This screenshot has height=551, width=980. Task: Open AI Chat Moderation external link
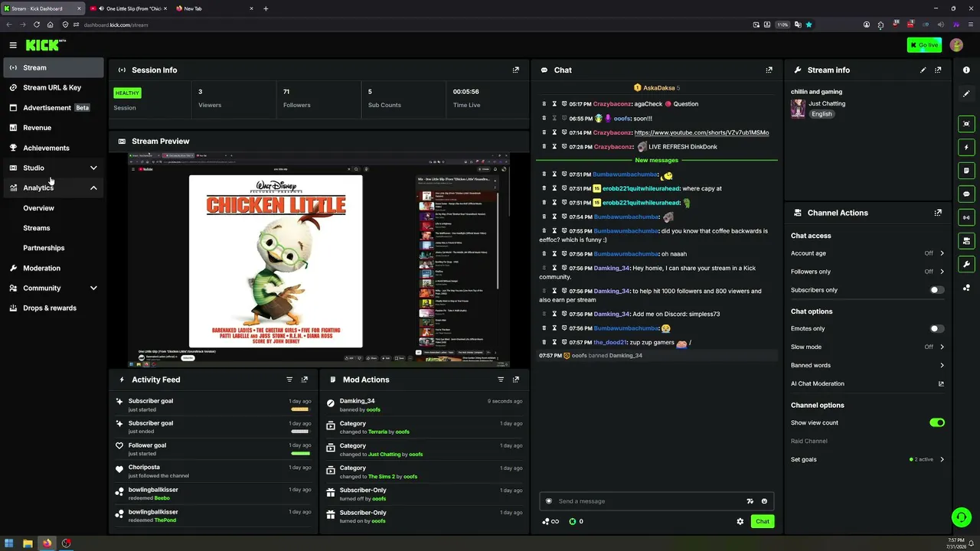(x=867, y=383)
